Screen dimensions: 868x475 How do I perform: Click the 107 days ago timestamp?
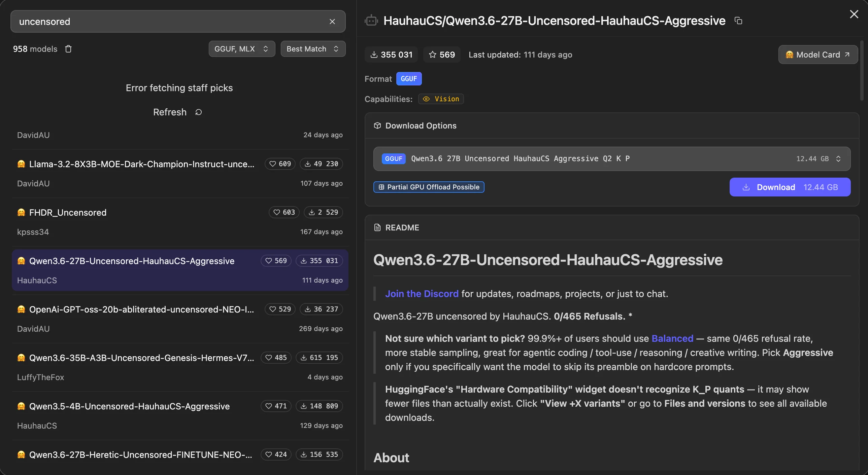pyautogui.click(x=322, y=183)
